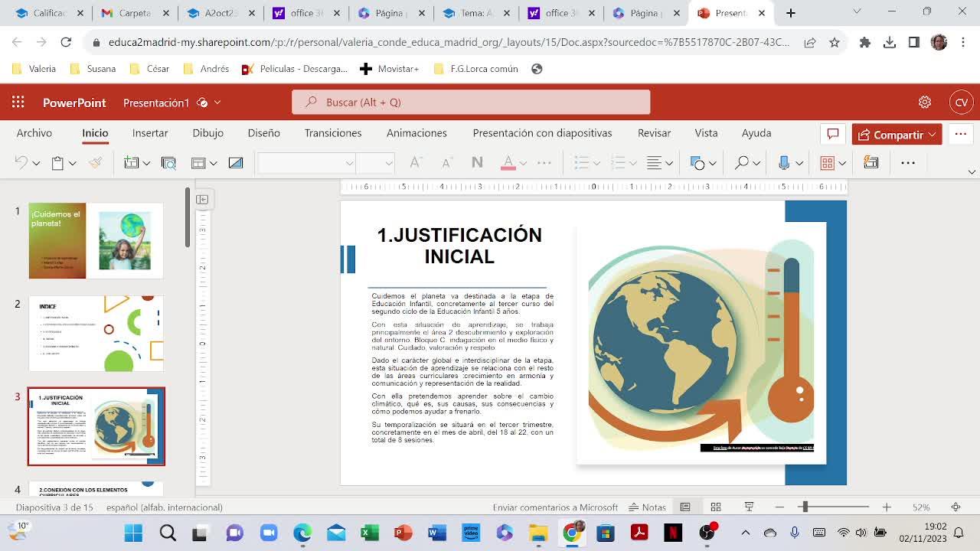
Task: Open PowerPoint settings gear
Action: pyautogui.click(x=925, y=103)
